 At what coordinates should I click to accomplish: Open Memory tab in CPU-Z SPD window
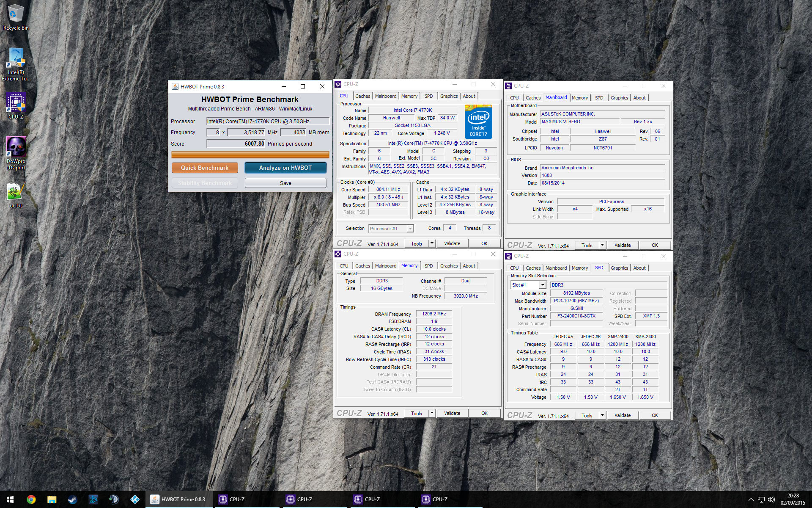[579, 268]
